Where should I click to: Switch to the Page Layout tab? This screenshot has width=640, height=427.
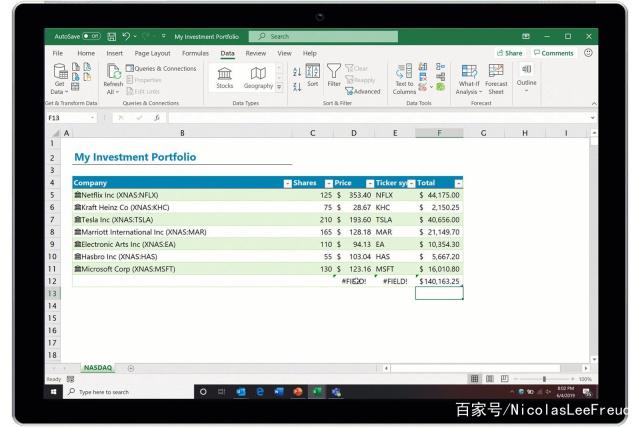pos(152,53)
